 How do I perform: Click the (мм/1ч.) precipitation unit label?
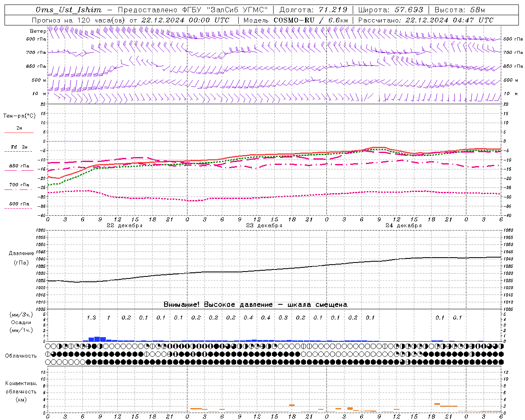click(21, 330)
